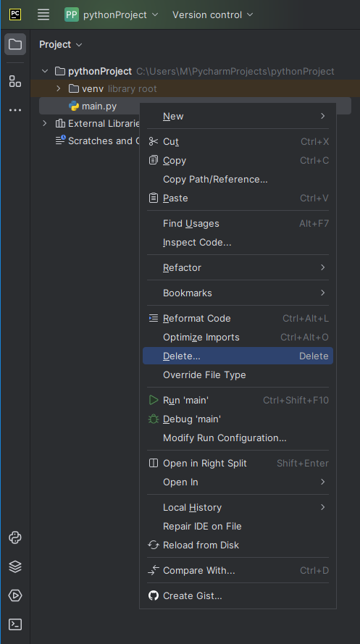360x644 pixels.
Task: Expand the Open In submenu arrow
Action: tap(322, 482)
